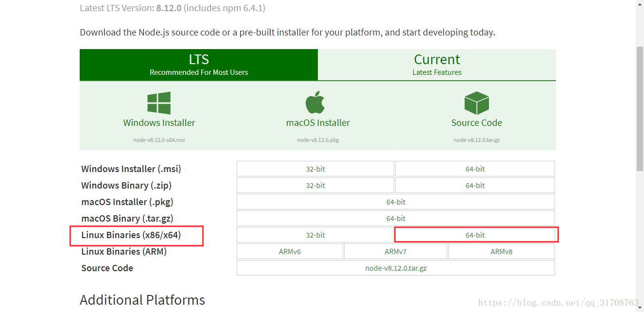This screenshot has width=644, height=312.
Task: Download node-v8.12.0-x64.msi file link
Action: pos(159,140)
